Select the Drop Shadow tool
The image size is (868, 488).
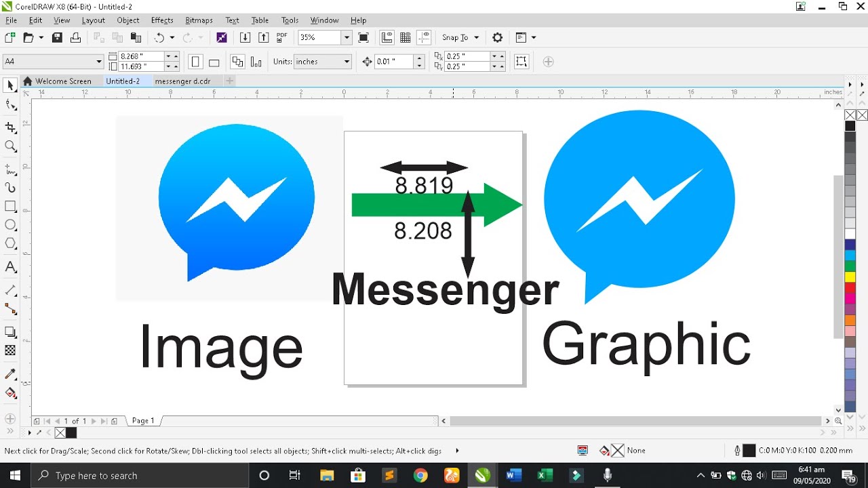click(10, 332)
